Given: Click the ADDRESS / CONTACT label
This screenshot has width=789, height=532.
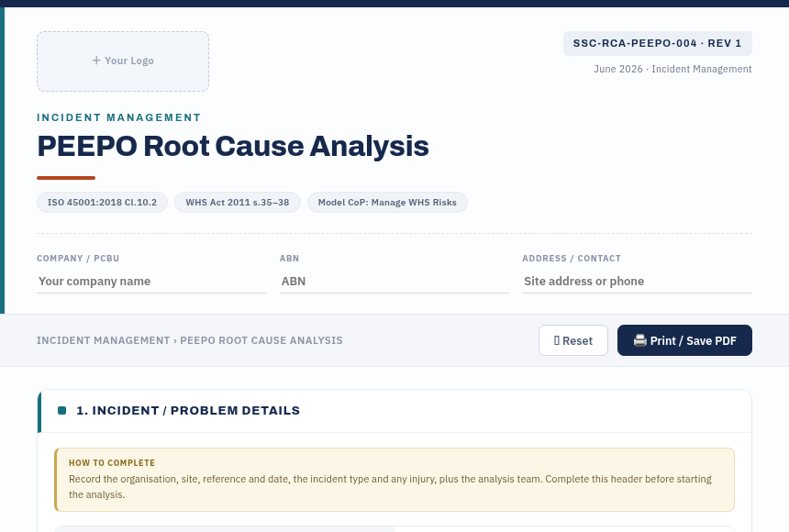Looking at the screenshot, I should tap(572, 258).
